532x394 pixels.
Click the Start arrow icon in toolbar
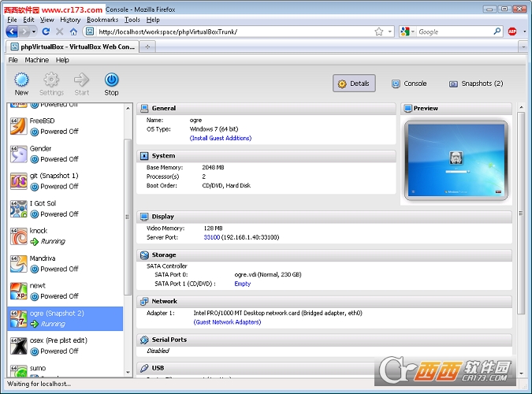pos(81,80)
